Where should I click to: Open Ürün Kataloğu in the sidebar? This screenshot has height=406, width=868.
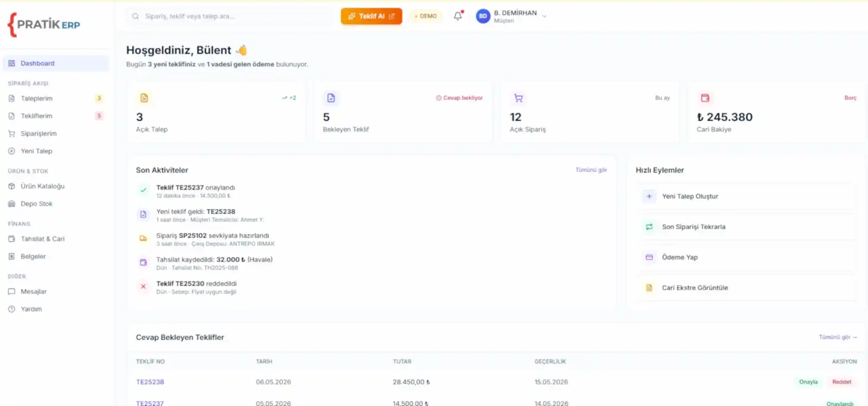pyautogui.click(x=56, y=186)
